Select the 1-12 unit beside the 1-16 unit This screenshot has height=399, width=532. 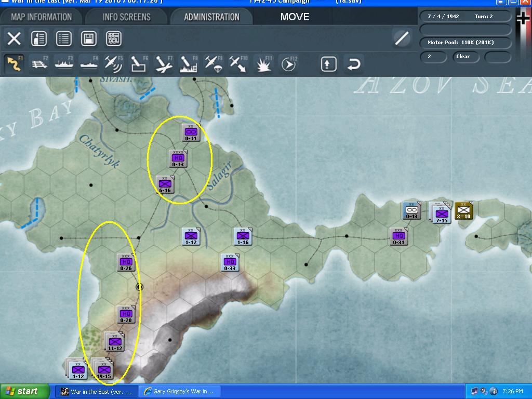[191, 236]
